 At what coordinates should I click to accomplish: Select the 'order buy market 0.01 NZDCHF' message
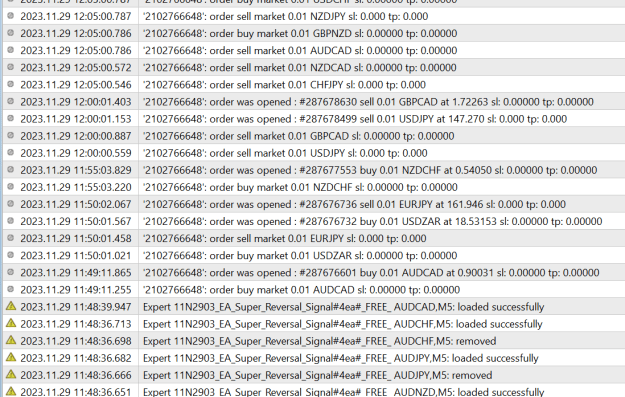(300, 187)
